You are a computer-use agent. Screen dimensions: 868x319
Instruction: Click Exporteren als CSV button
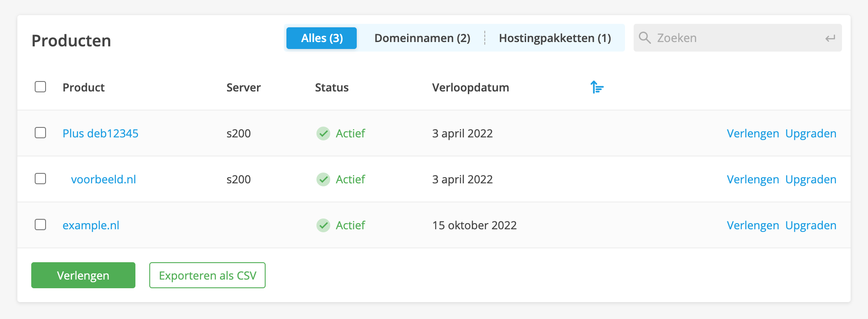[207, 275]
